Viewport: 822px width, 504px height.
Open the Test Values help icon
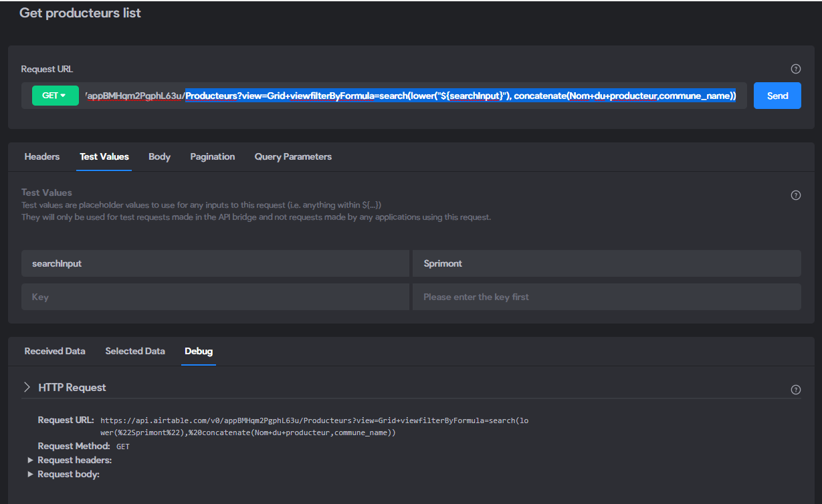coord(796,195)
